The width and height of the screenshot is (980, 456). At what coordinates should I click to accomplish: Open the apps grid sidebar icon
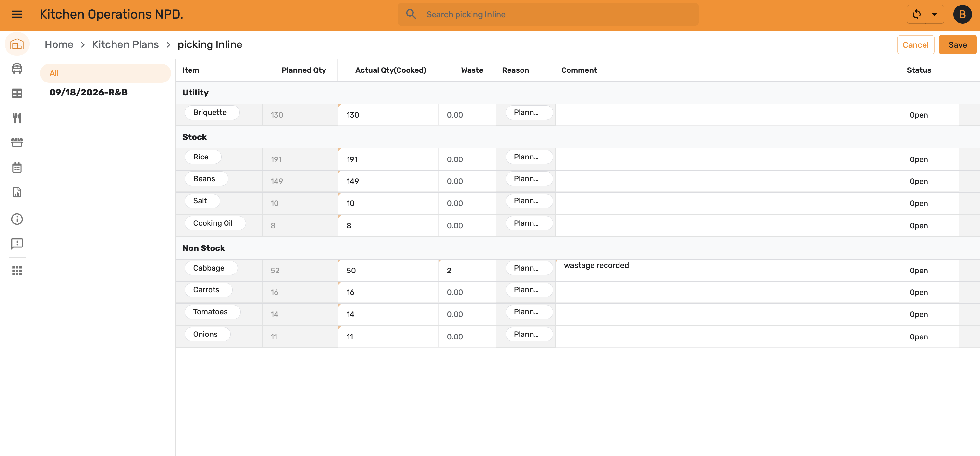[x=17, y=271]
